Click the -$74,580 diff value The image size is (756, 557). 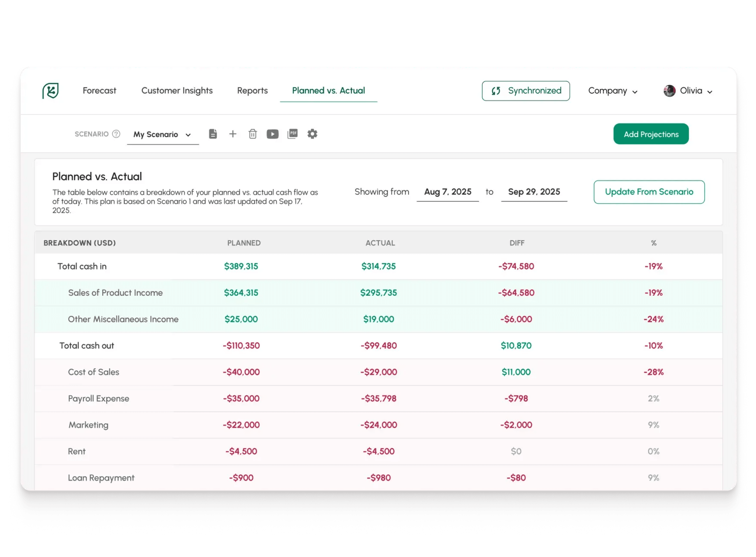[516, 266]
